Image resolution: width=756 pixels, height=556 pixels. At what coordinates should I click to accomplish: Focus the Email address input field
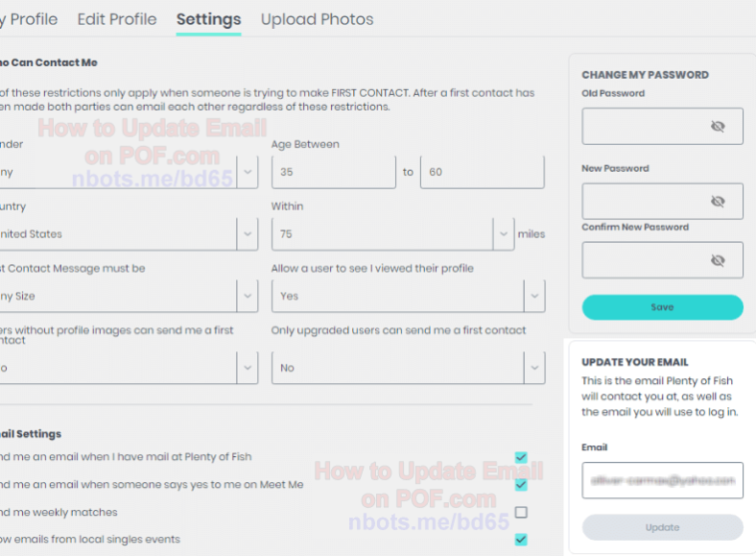click(x=662, y=480)
